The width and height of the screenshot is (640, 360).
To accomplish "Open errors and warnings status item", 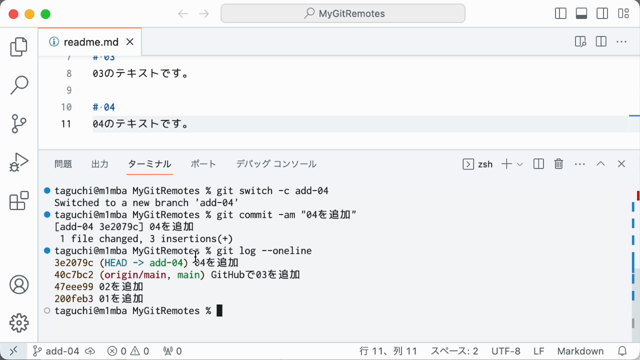I will pos(128,351).
